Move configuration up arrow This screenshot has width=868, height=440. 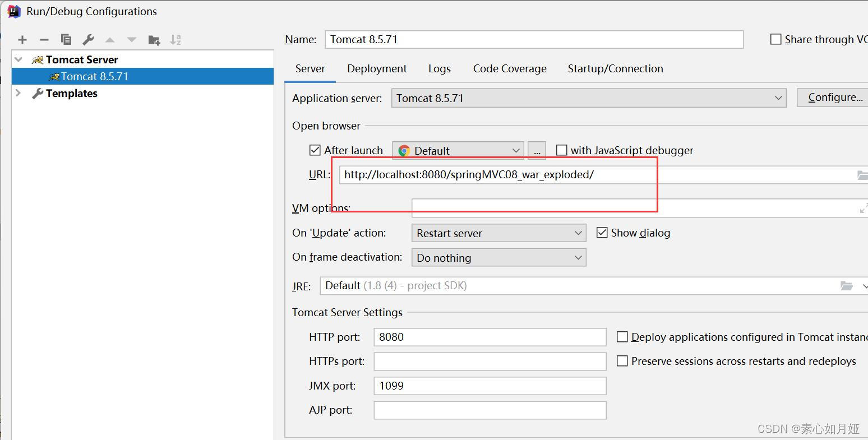click(110, 40)
